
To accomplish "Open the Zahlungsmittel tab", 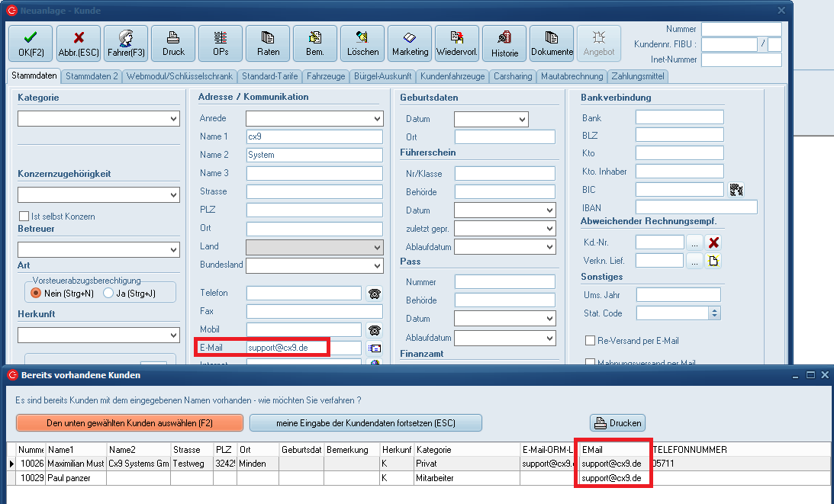I will coord(638,76).
